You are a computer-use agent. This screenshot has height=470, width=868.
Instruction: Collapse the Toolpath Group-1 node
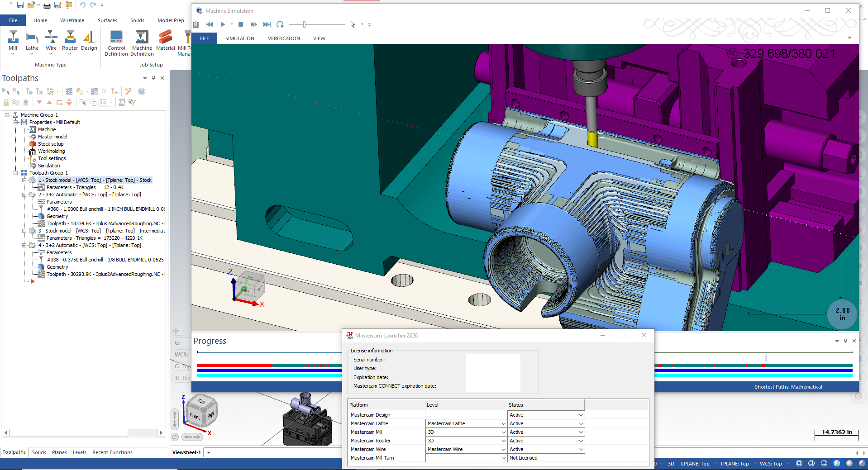(15, 173)
